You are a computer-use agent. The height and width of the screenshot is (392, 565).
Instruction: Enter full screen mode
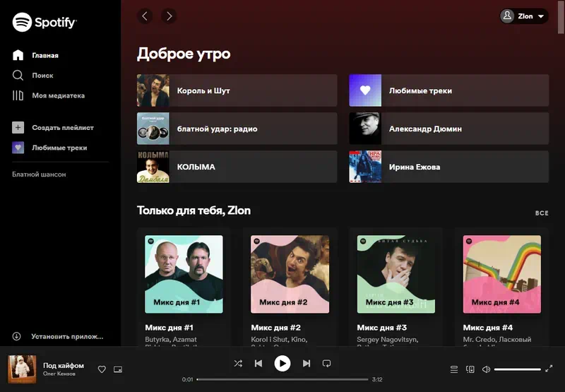[x=549, y=369]
